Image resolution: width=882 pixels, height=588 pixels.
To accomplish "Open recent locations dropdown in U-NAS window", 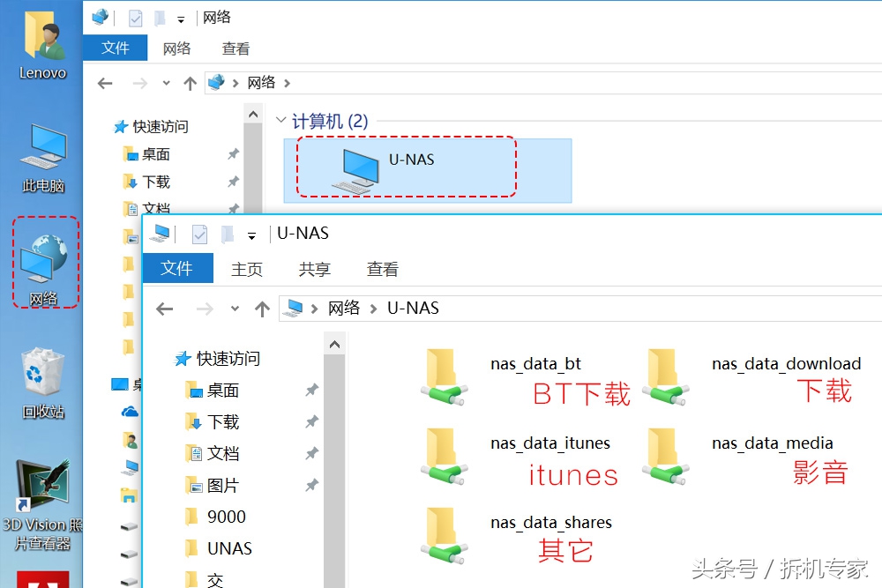I will (235, 308).
